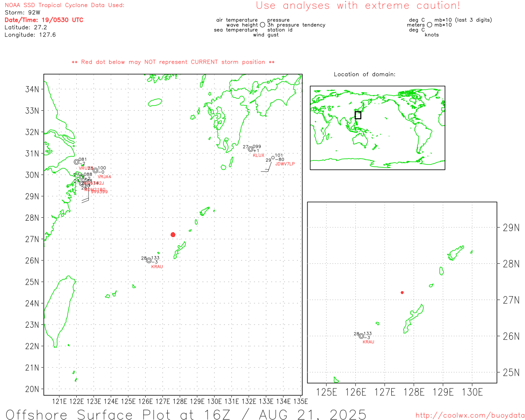Viewport: 525px width, 420px height.
Task: Select the KRAU station circle in inset map
Action: pyautogui.click(x=361, y=336)
